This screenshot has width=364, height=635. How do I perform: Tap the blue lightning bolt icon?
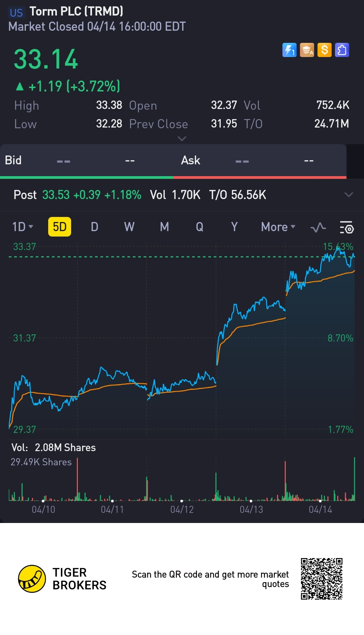[x=289, y=50]
